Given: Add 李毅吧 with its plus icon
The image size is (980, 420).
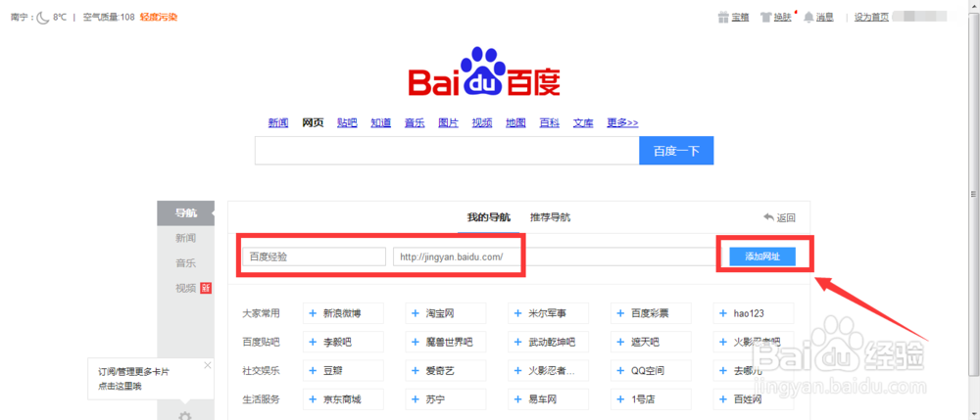Looking at the screenshot, I should point(314,342).
